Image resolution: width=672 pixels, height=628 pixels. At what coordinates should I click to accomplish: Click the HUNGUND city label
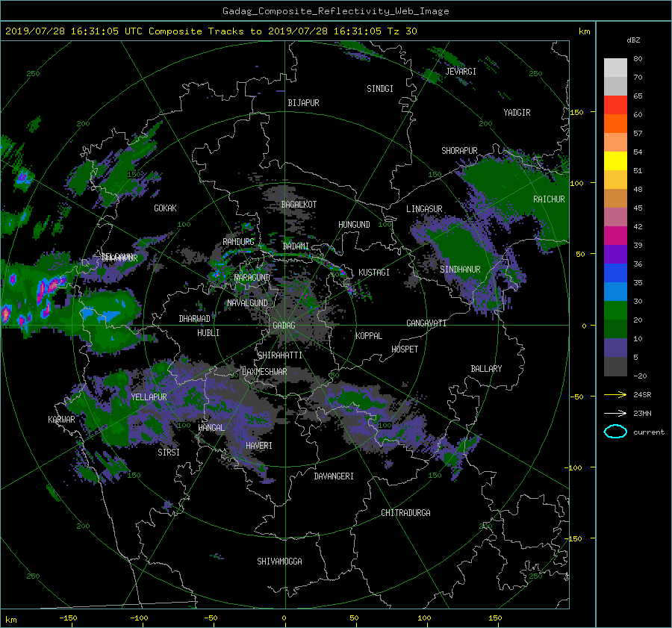click(x=354, y=224)
